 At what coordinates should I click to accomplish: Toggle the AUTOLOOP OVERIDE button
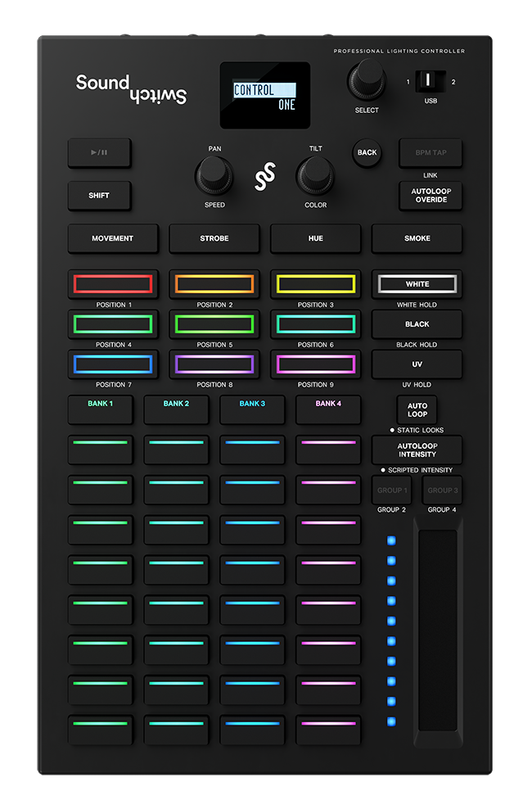pyautogui.click(x=431, y=196)
